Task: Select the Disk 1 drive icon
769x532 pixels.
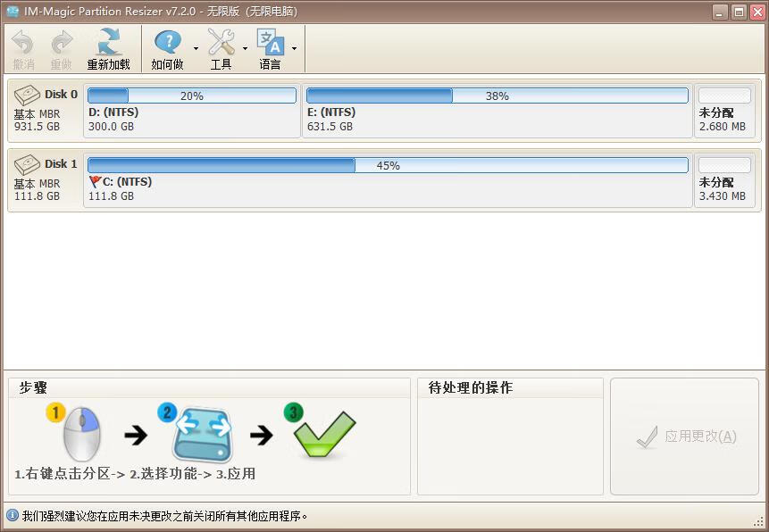Action: (27, 165)
